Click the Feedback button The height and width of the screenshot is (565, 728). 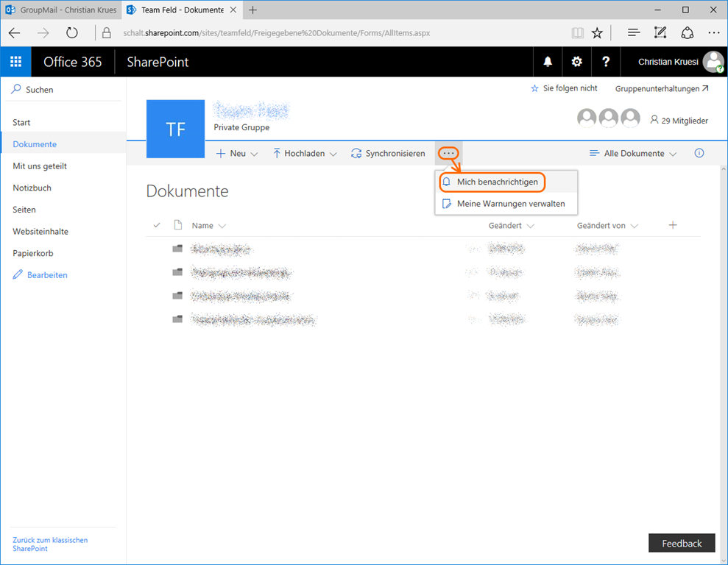(682, 543)
